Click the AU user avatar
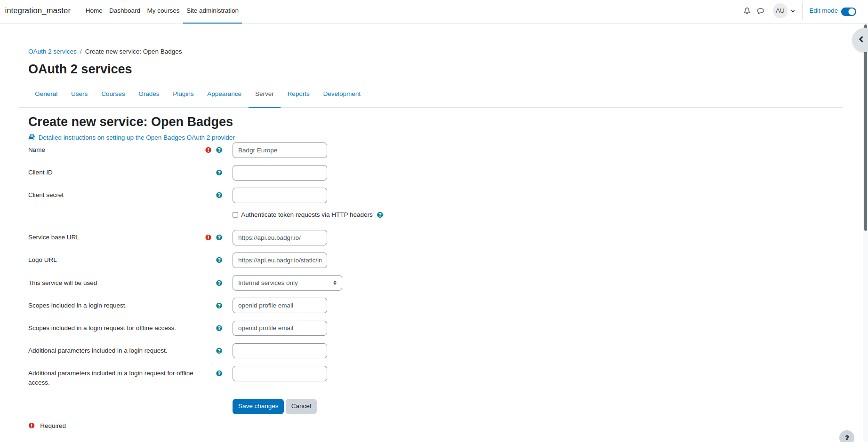Image resolution: width=868 pixels, height=442 pixels. tap(780, 11)
